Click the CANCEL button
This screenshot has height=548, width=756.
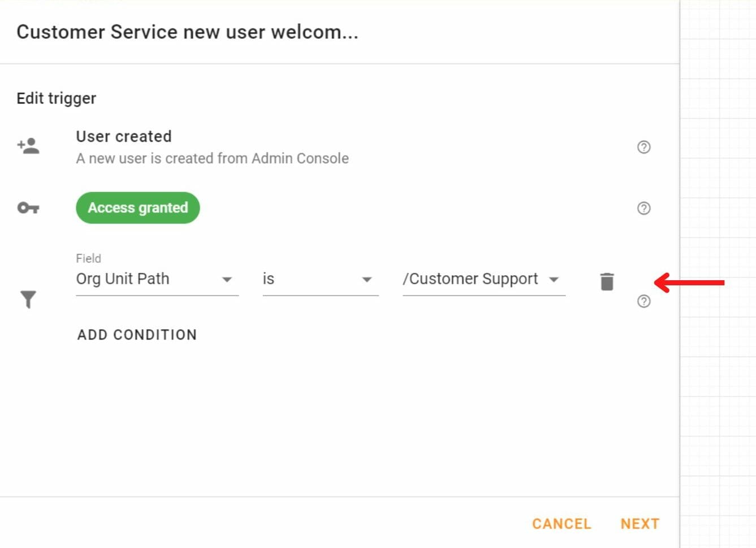coord(561,524)
